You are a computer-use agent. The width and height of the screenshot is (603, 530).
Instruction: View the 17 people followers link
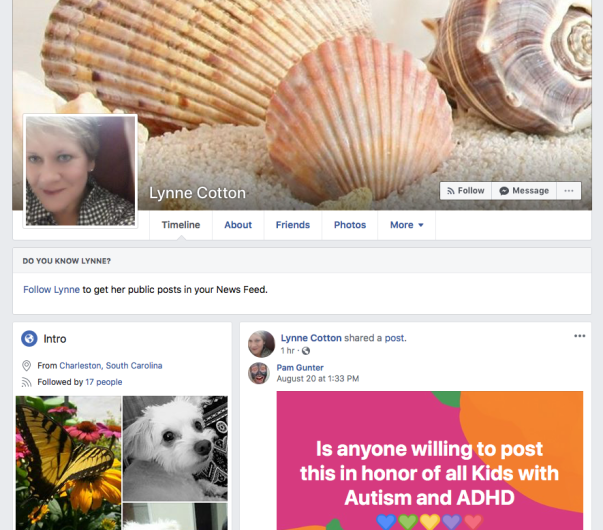pos(104,382)
